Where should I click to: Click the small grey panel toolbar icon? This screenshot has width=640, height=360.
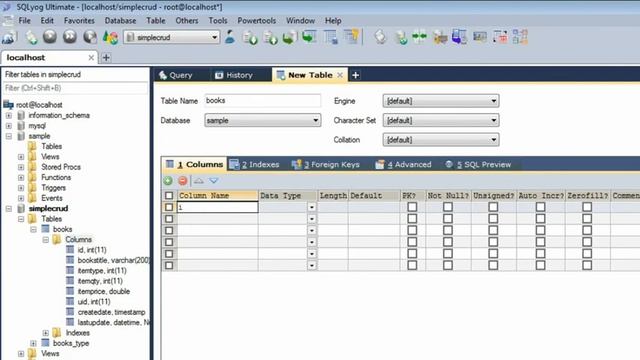480,37
